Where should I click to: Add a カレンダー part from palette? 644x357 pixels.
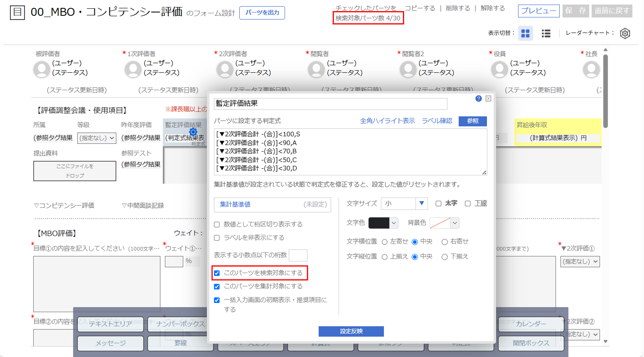531,324
